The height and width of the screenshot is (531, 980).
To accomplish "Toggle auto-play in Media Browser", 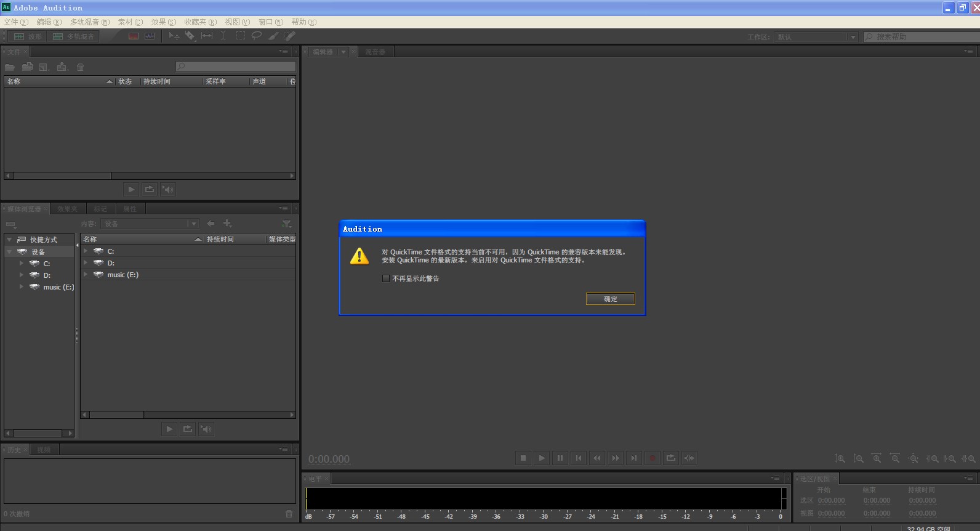I will coord(206,429).
